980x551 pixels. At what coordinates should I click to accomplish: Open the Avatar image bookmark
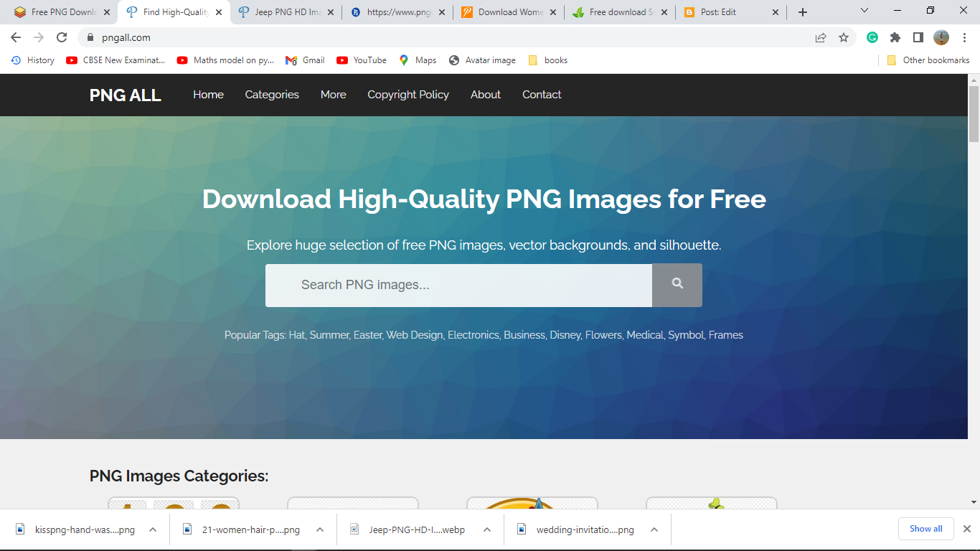482,60
